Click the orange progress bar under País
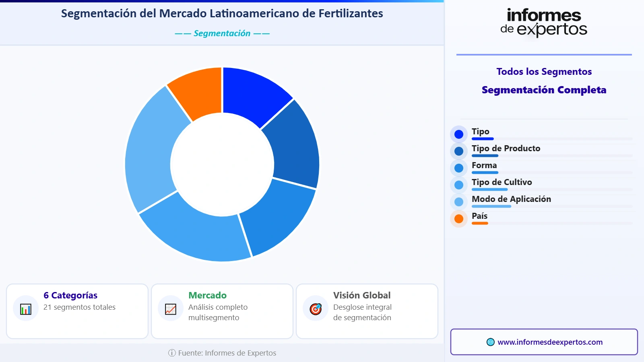The height and width of the screenshot is (362, 644). (x=480, y=223)
